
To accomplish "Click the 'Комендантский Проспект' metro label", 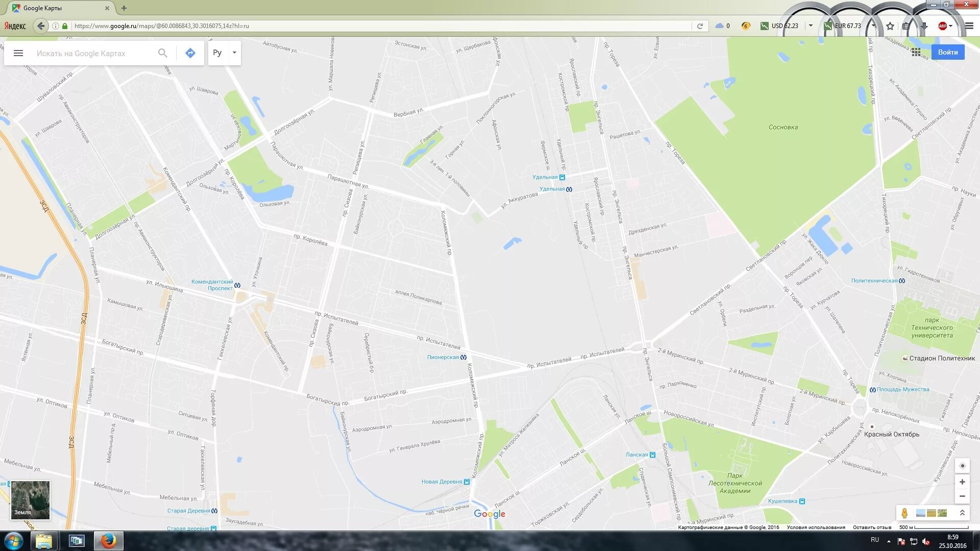I will tap(212, 285).
